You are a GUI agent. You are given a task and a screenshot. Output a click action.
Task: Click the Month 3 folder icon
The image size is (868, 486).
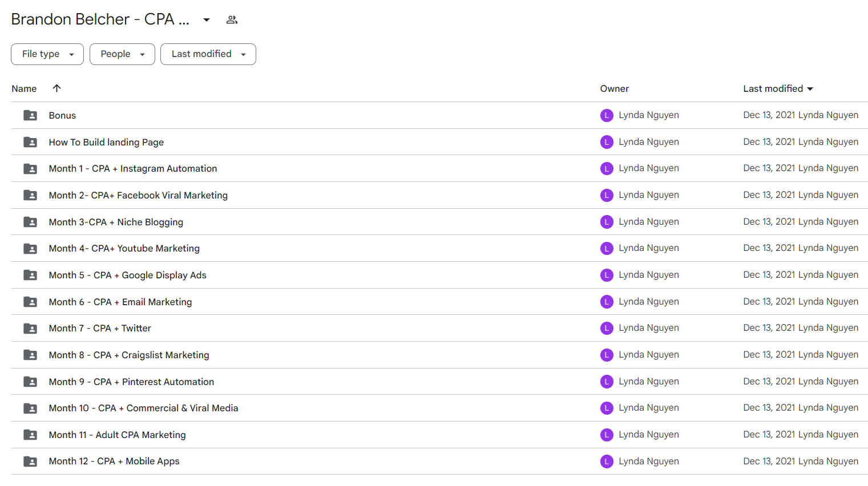point(30,222)
